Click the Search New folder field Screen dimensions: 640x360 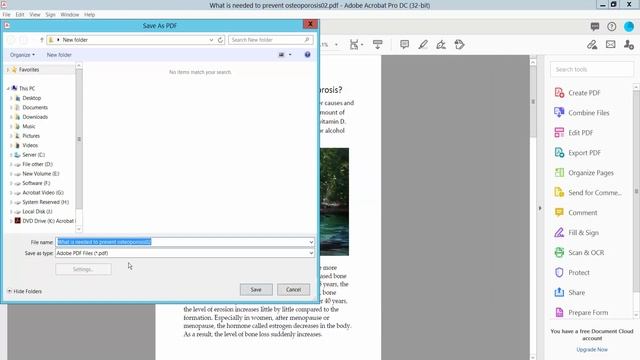[270, 40]
